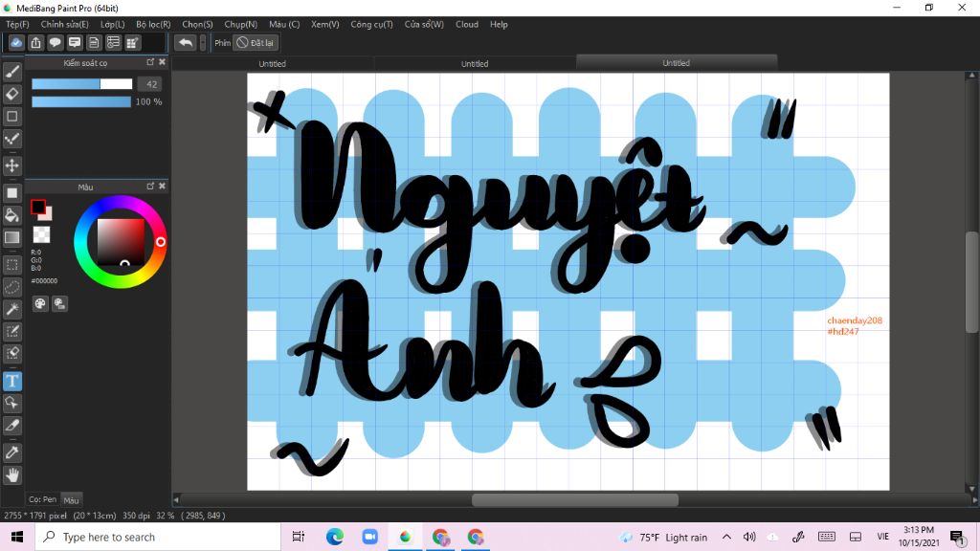Click the document page toolbar icon
Image resolution: width=980 pixels, height=551 pixels.
(94, 42)
